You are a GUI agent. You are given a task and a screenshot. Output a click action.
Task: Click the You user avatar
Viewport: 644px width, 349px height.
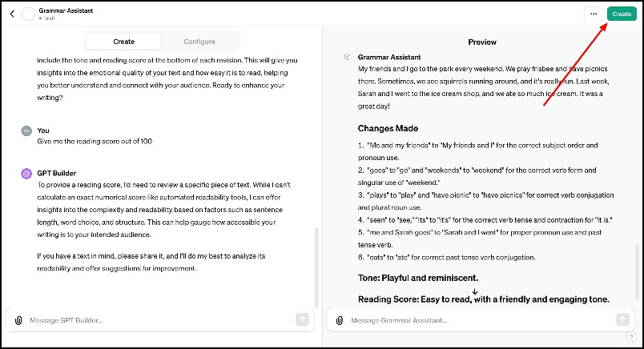[x=27, y=130]
